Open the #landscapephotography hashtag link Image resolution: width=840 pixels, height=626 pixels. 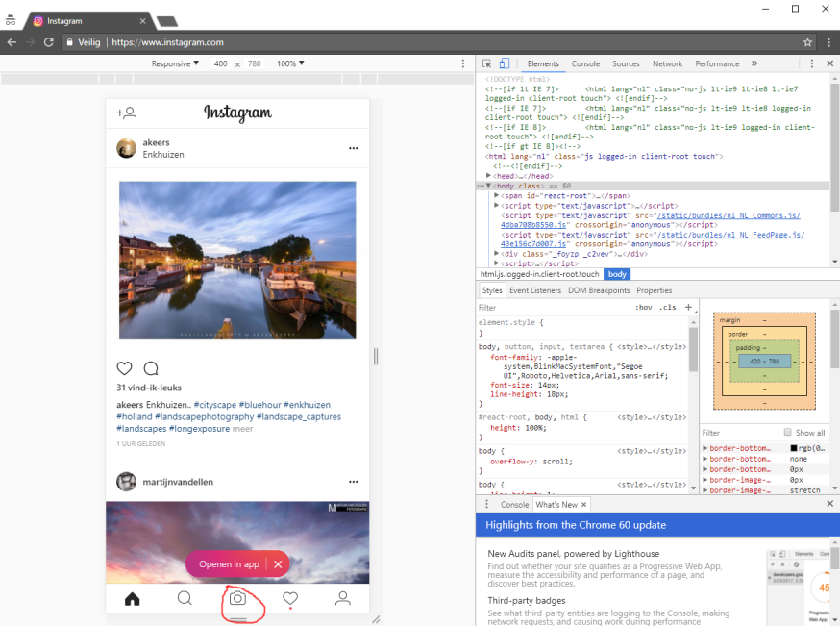pyautogui.click(x=204, y=416)
